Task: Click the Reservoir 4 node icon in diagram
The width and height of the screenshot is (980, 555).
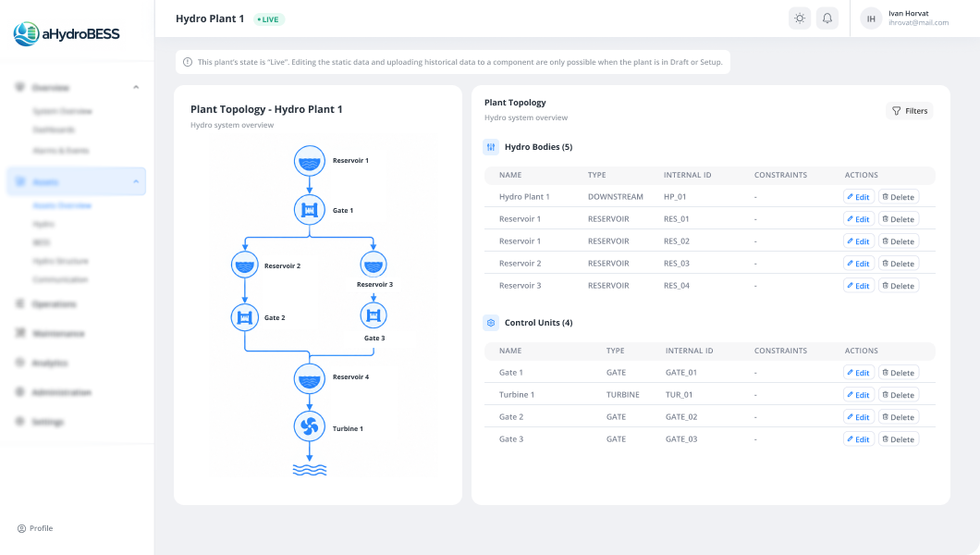Action: coord(310,378)
